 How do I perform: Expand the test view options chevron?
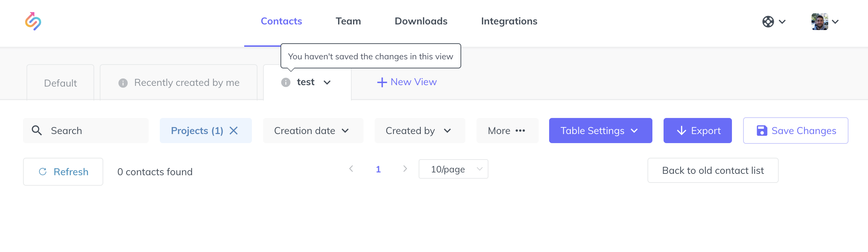[327, 82]
